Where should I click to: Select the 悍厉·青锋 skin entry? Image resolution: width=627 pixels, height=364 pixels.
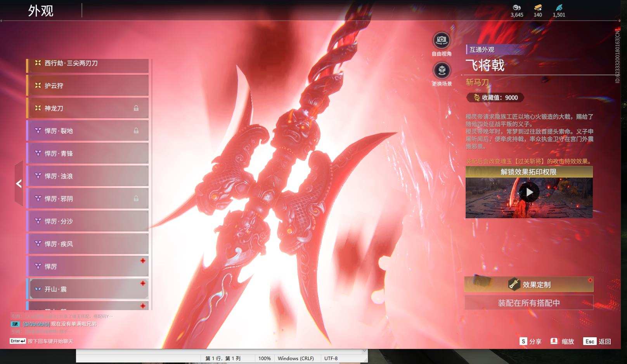(87, 153)
